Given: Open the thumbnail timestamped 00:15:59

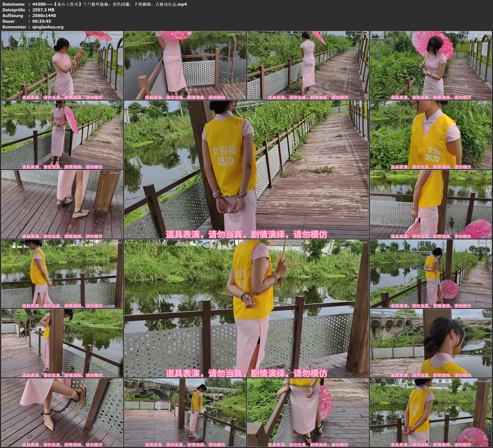Looking at the screenshot, I should click(431, 204).
